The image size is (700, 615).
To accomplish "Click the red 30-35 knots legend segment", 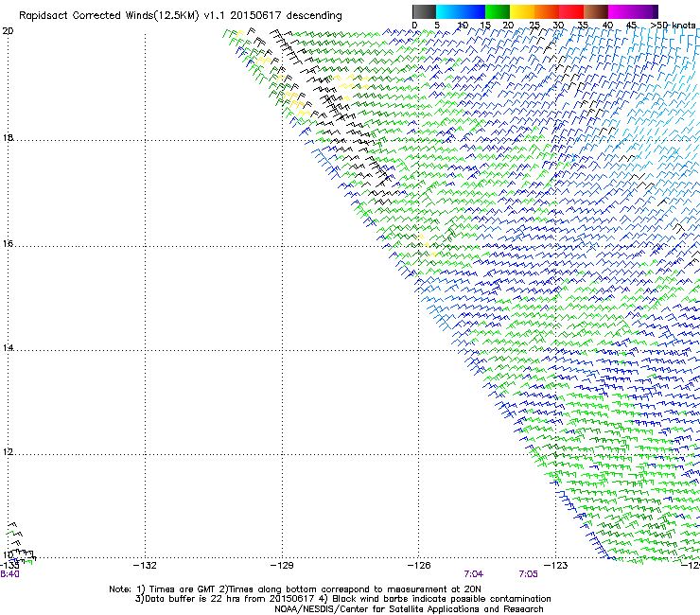I will click(x=571, y=11).
